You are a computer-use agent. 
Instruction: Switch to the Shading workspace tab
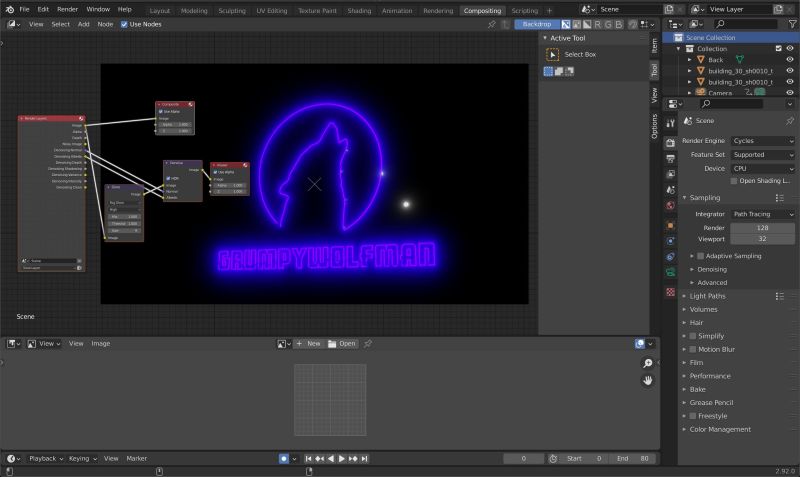coord(359,10)
